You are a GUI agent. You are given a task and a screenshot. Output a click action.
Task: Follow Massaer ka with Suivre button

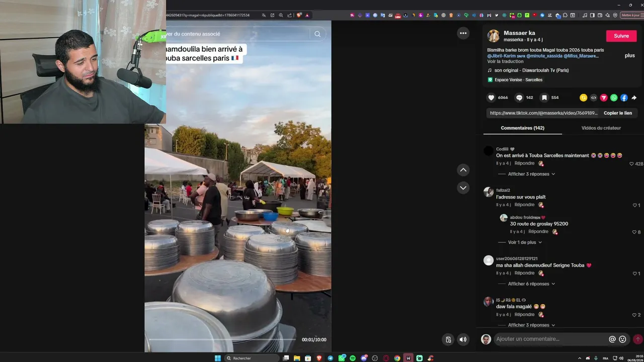(x=621, y=36)
